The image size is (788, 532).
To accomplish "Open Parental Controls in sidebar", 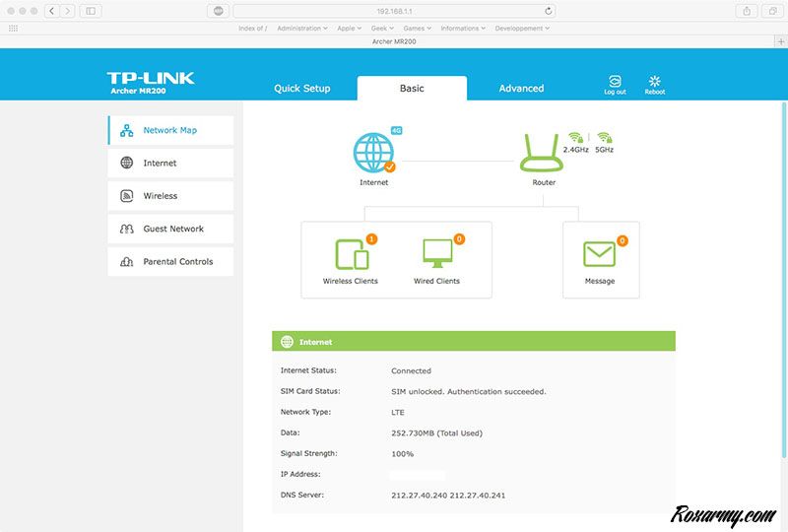I will 170,262.
